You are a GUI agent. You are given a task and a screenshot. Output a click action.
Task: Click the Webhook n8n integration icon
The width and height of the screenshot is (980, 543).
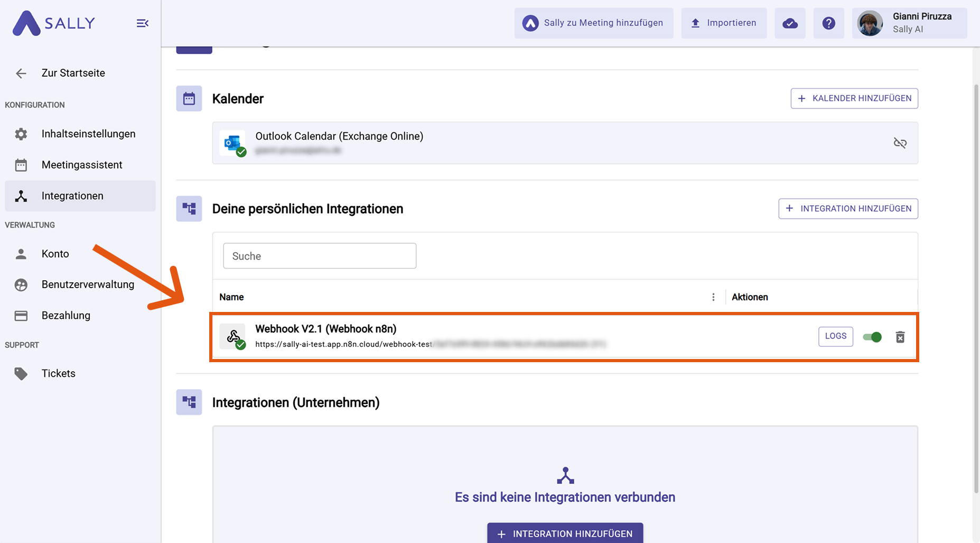click(x=233, y=337)
